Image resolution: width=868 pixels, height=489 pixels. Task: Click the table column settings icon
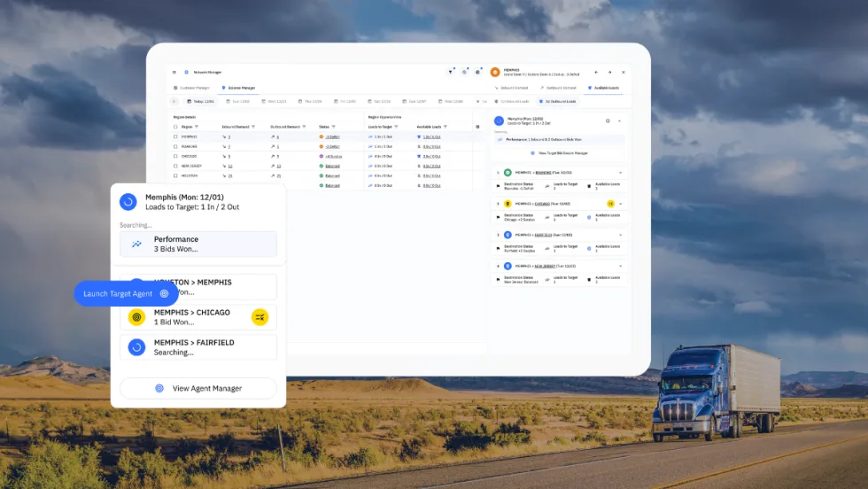tap(477, 127)
